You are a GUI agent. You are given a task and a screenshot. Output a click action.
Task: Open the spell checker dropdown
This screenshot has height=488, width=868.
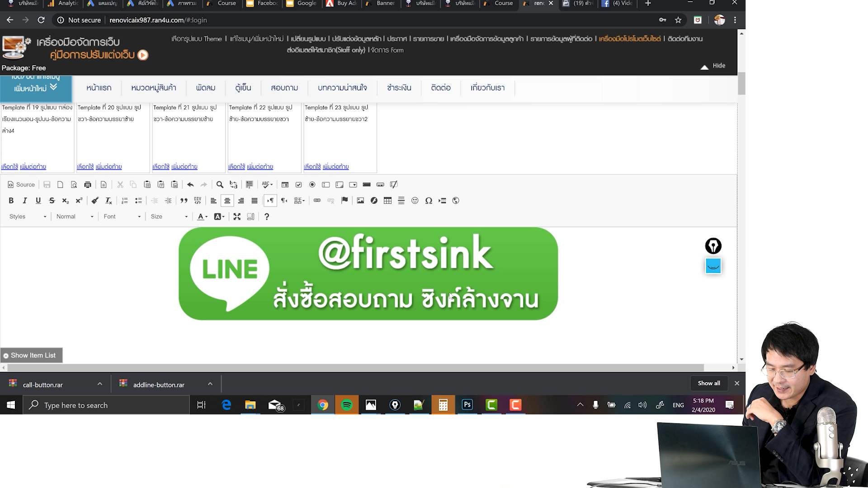267,184
